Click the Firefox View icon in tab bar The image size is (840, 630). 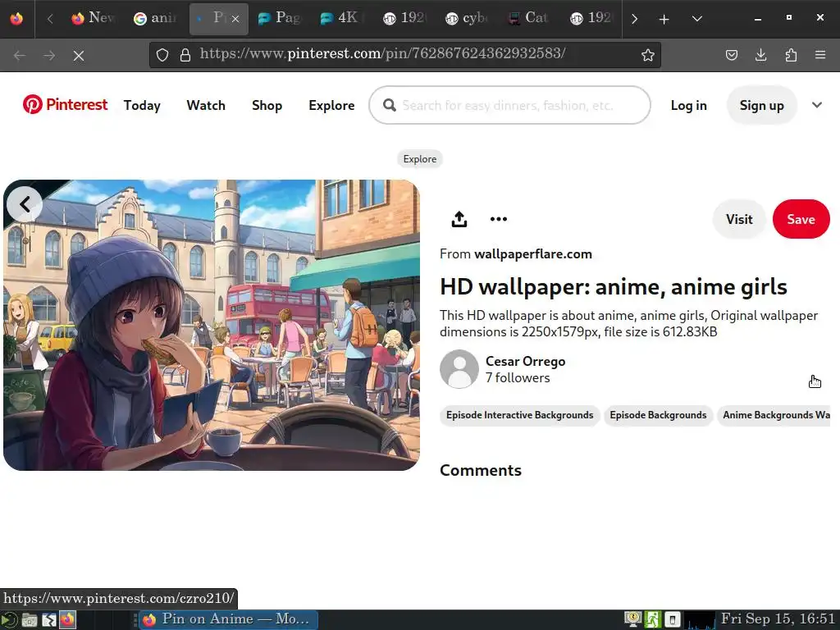16,19
